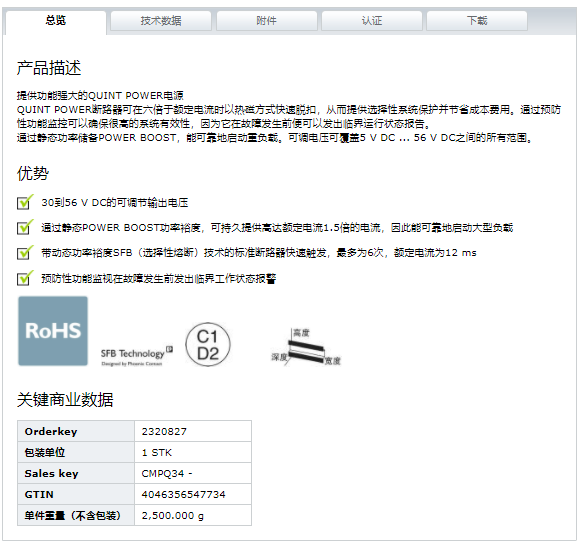
Task: Click the checkmark beside 预防性功能监视
Action: [25, 278]
